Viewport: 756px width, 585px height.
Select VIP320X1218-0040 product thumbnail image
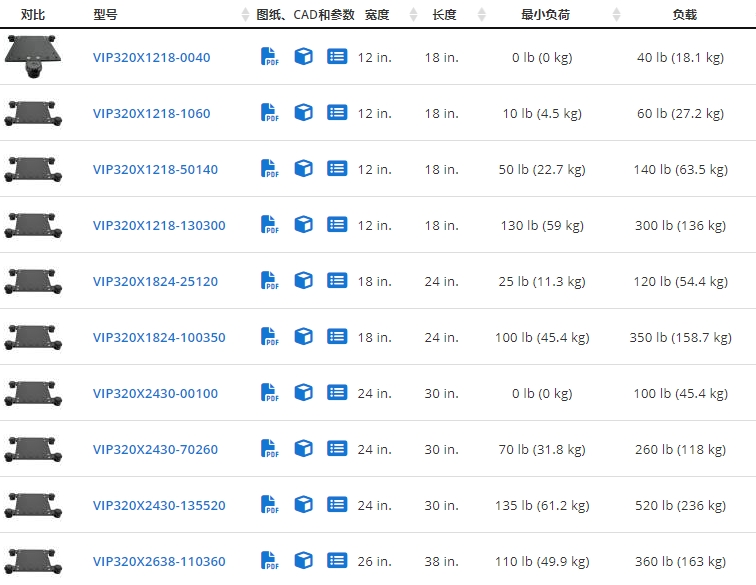pos(33,56)
